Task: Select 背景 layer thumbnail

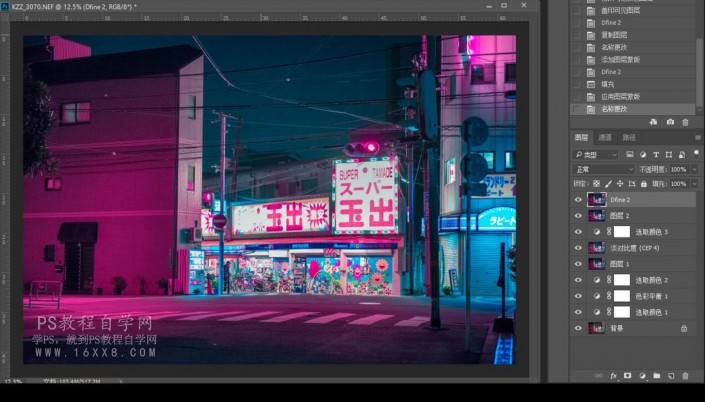Action: (597, 328)
